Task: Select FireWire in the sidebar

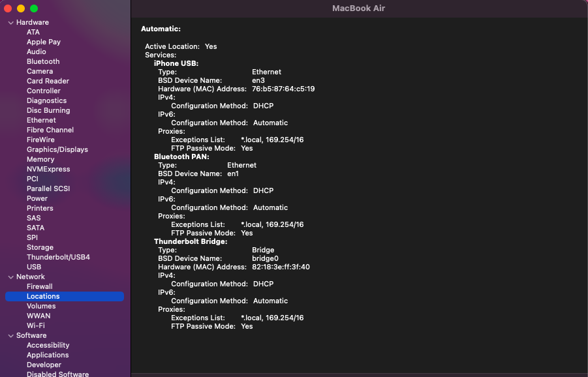Action: tap(40, 140)
